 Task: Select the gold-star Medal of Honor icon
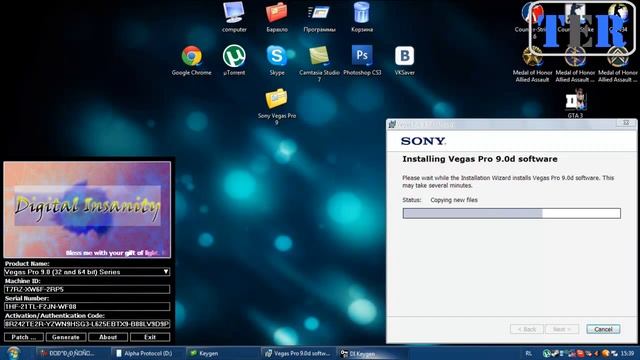[532, 64]
